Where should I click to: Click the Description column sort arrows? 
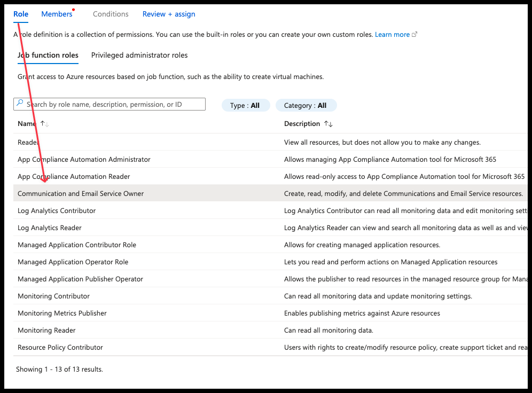[328, 124]
